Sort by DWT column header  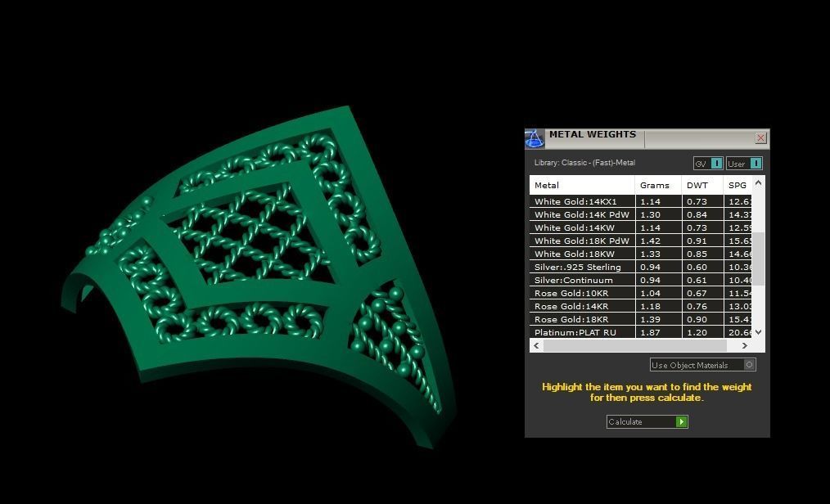point(702,185)
